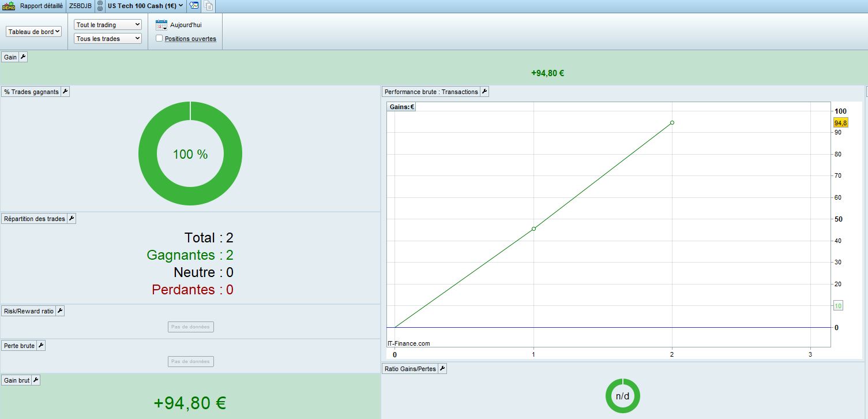The width and height of the screenshot is (868, 419).
Task: Open the Tout le trading dropdown
Action: (x=108, y=25)
